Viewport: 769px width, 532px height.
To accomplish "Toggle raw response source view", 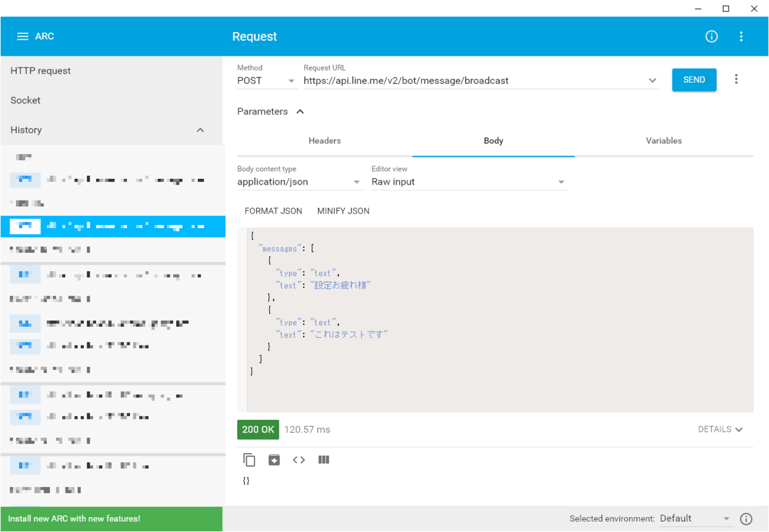I will [299, 460].
